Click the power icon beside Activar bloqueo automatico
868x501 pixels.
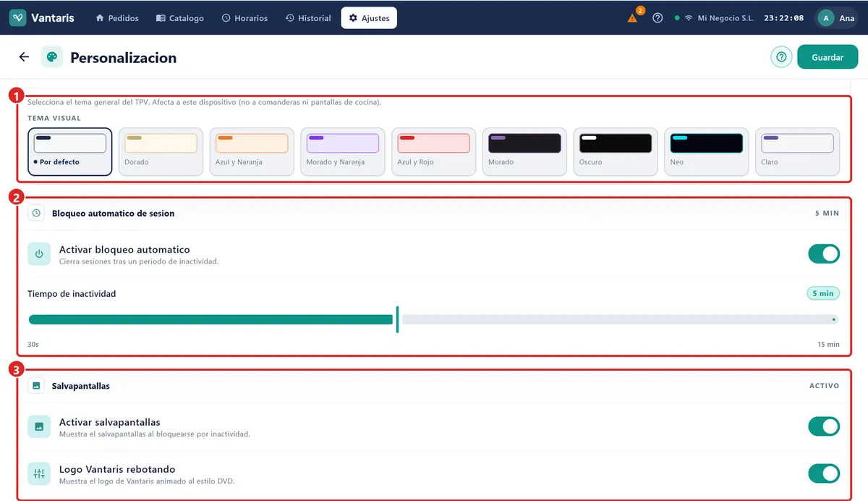click(x=39, y=254)
